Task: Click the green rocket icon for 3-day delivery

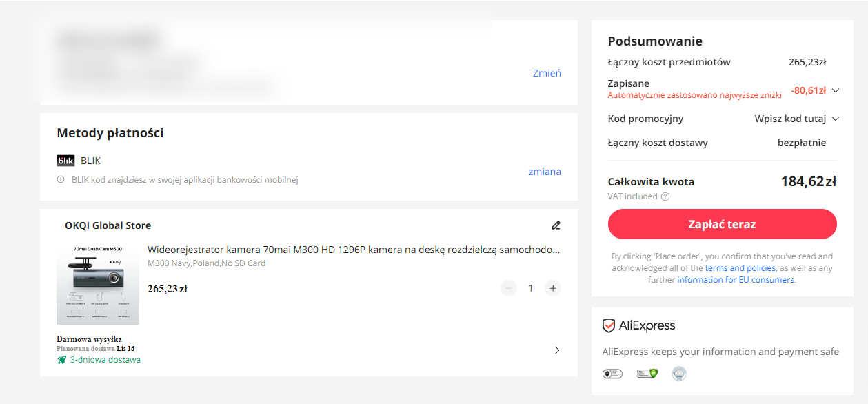Action: pos(61,360)
